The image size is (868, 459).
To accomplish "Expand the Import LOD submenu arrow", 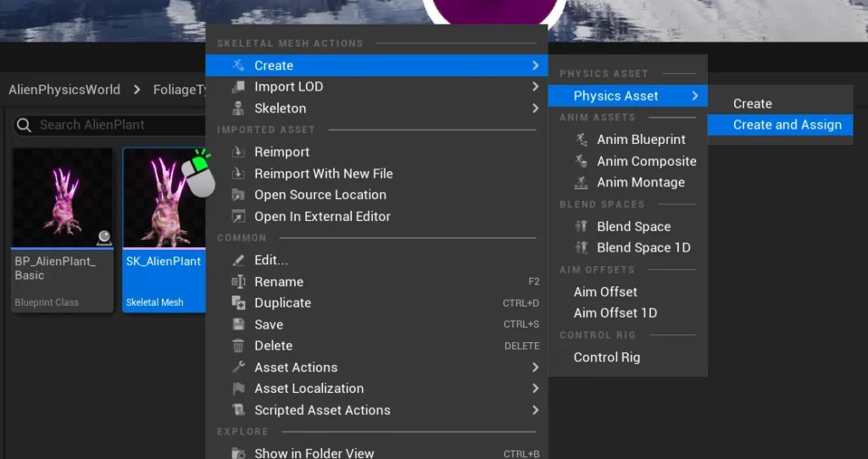I will point(535,87).
